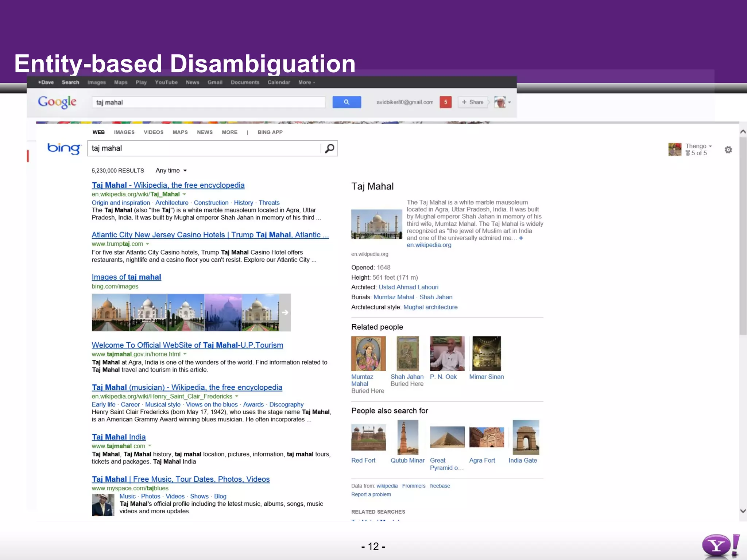This screenshot has width=747, height=560.
Task: Open dropdown arrow beside en.wikipedia.org/wiki/Taj_Mahal
Action: 184,194
